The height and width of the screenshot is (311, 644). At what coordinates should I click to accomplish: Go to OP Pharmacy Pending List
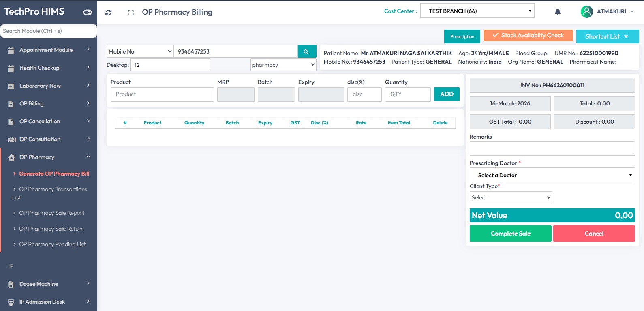[52, 245]
